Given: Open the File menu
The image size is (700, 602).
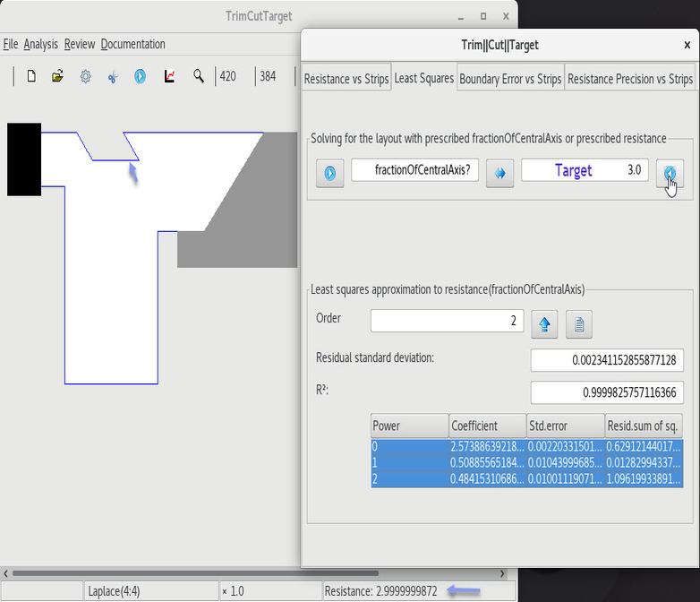Looking at the screenshot, I should 11,44.
